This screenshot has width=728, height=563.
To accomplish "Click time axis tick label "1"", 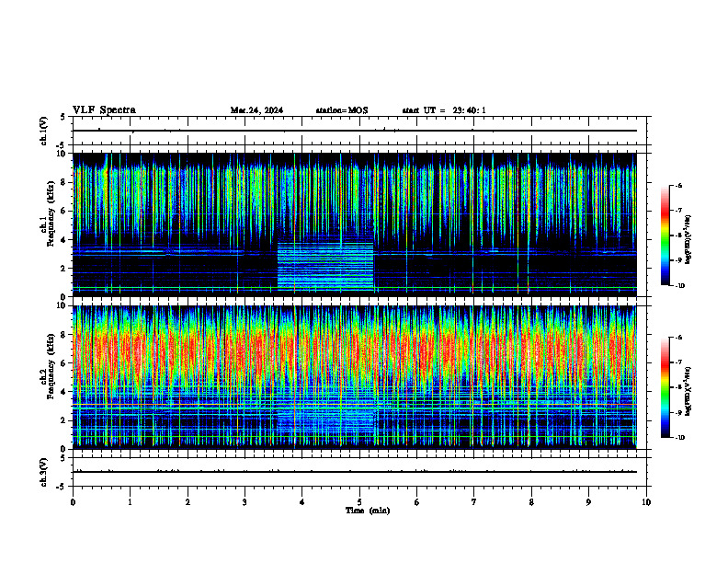I will click(130, 502).
